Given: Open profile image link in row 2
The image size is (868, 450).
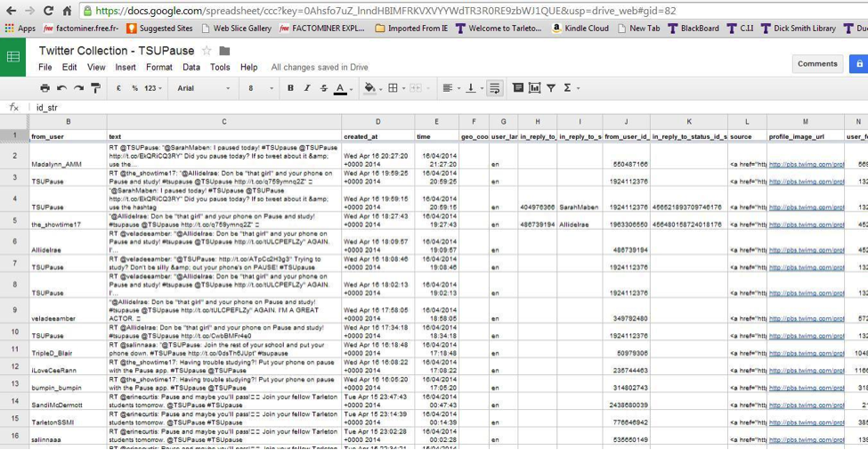Looking at the screenshot, I should 806,164.
